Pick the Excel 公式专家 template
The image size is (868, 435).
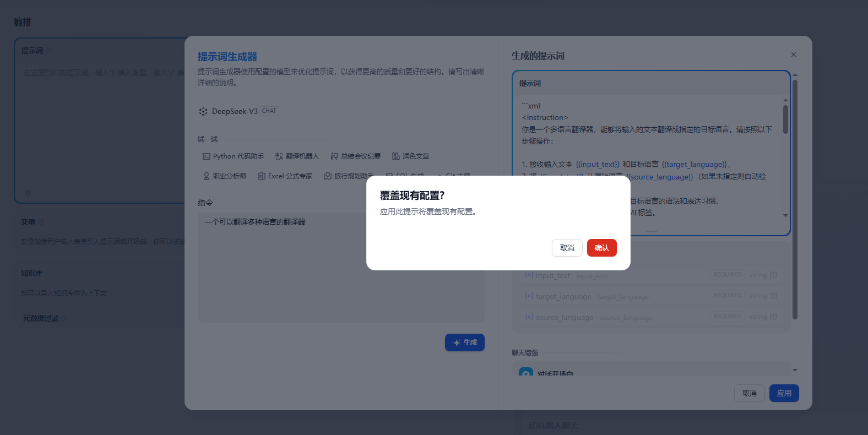[285, 176]
